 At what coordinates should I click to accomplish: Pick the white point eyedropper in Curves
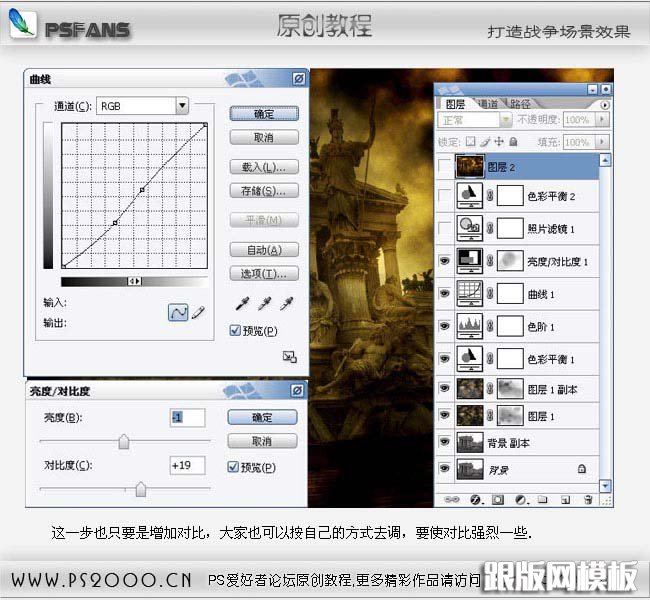tap(286, 304)
